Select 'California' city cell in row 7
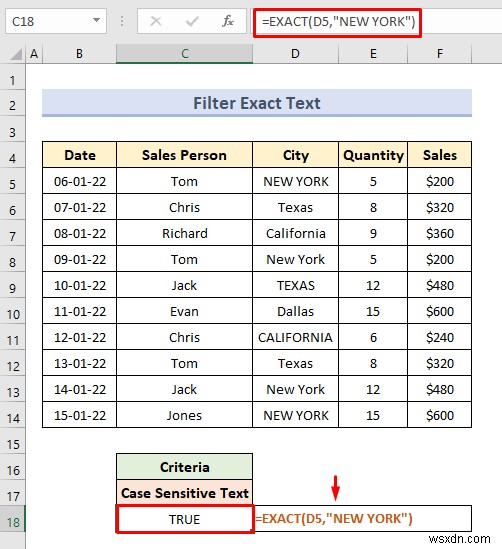502x549 pixels. 295,233
